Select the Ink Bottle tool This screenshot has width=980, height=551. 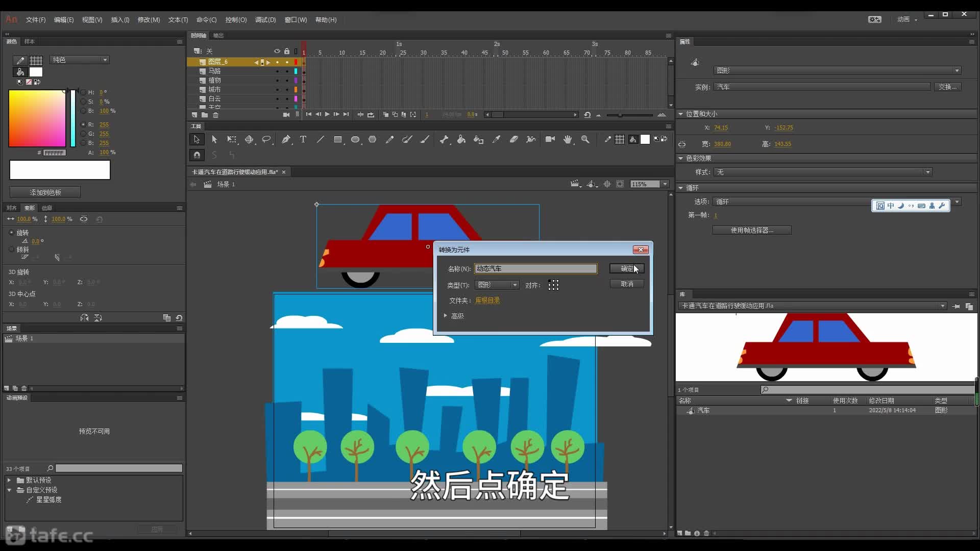coord(479,139)
